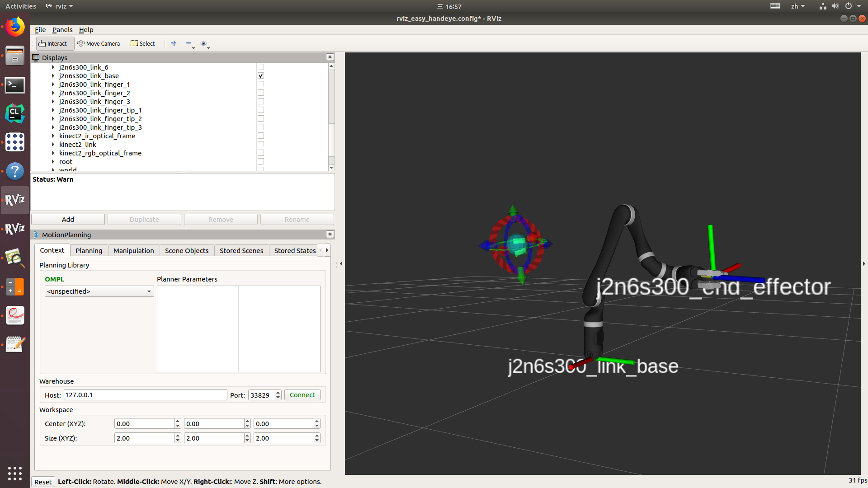
Task: Click the zoom in plus toolbar icon
Action: [x=174, y=43]
